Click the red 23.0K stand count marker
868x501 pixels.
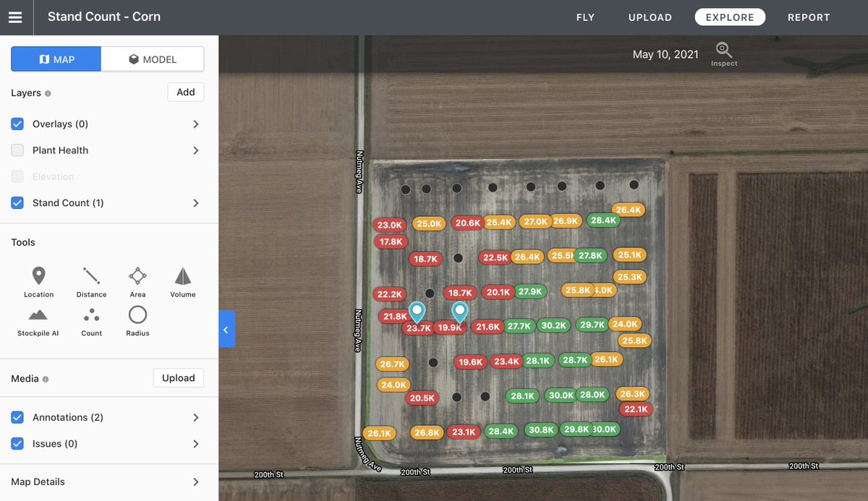tap(390, 225)
